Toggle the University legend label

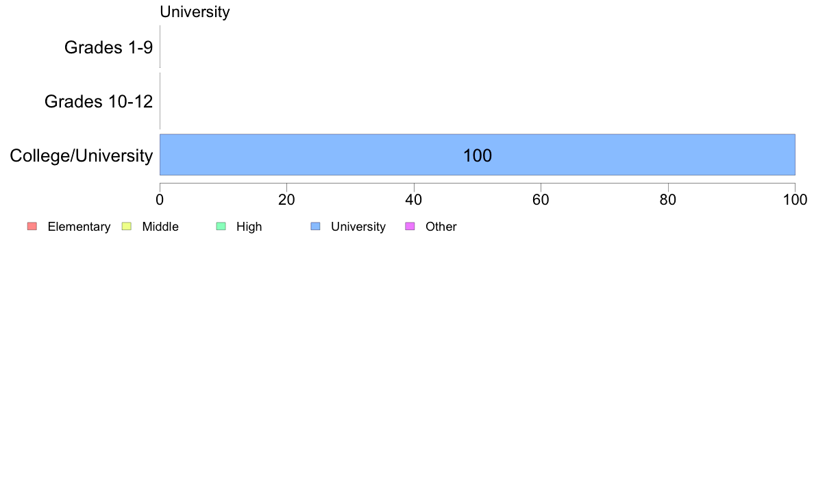[x=358, y=227]
